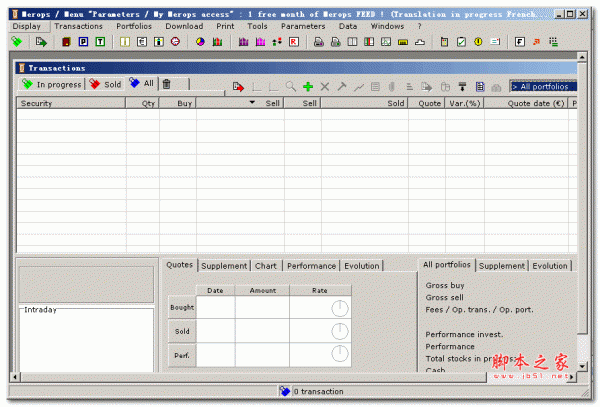Open the dark red book toolbar icon
The image size is (600, 407).
pyautogui.click(x=66, y=41)
